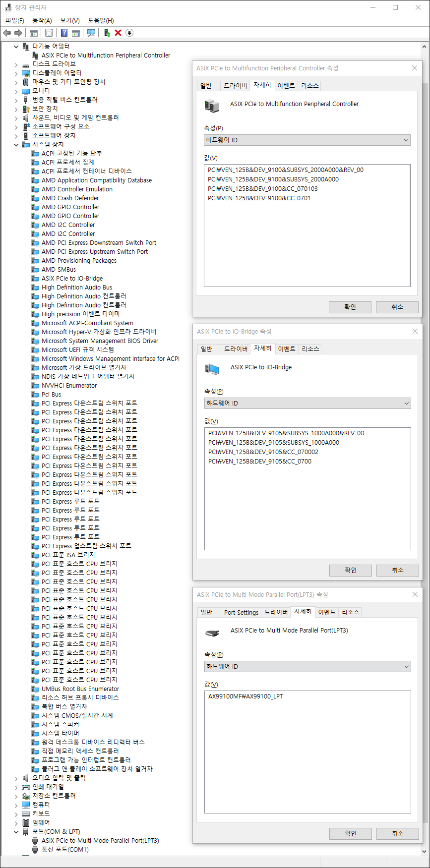
Task: Open 속성 dropdown in IO-Bridge dialog
Action: point(307,404)
